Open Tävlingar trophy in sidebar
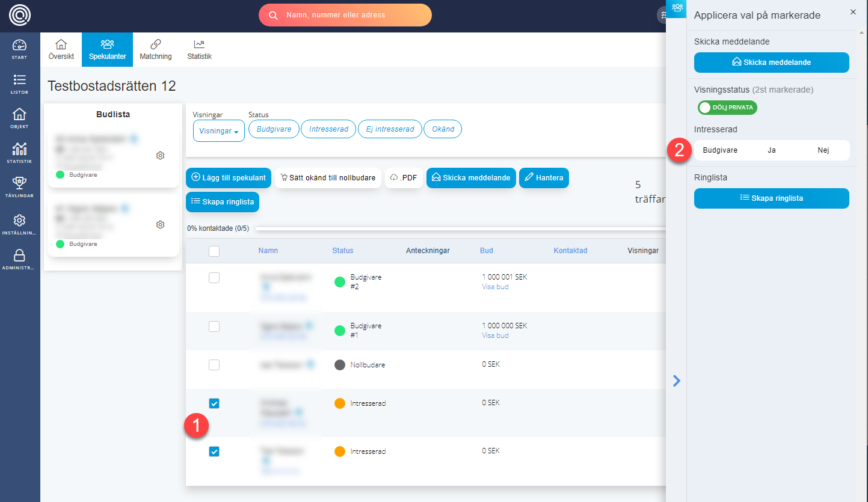 coord(19,187)
